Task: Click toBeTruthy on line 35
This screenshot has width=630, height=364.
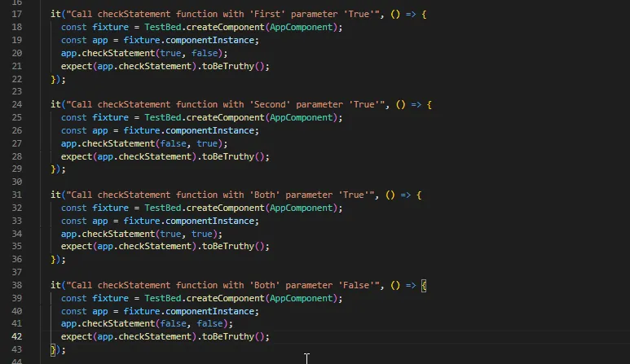Action: 228,246
